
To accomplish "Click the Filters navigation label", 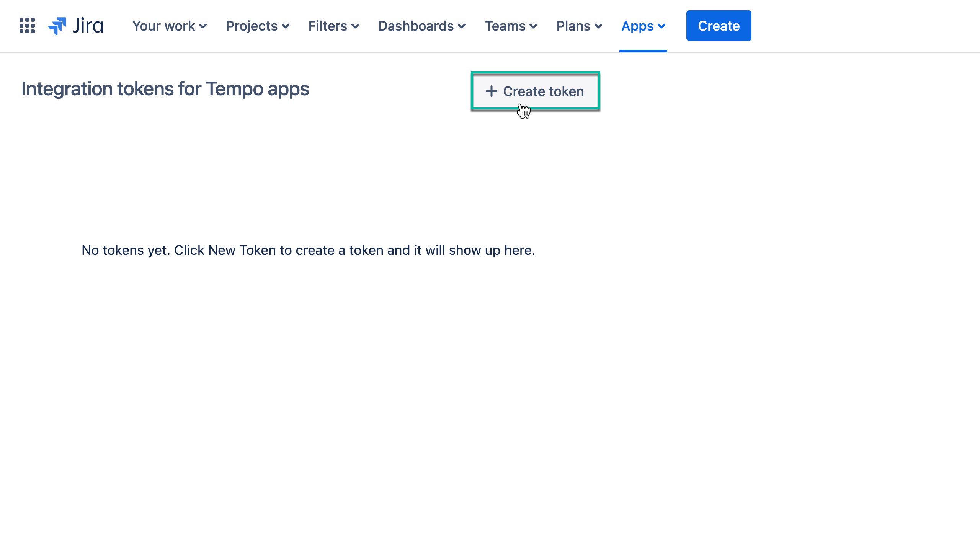I will [x=327, y=26].
